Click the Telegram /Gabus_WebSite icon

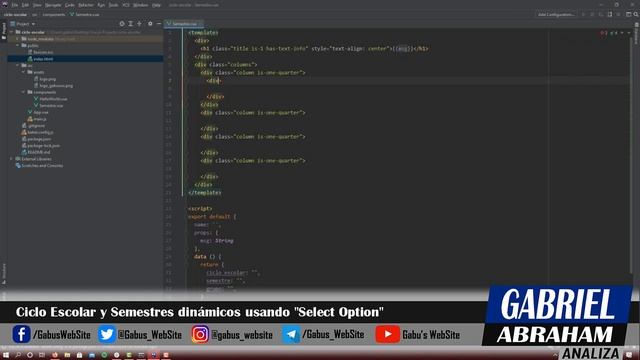(x=291, y=334)
